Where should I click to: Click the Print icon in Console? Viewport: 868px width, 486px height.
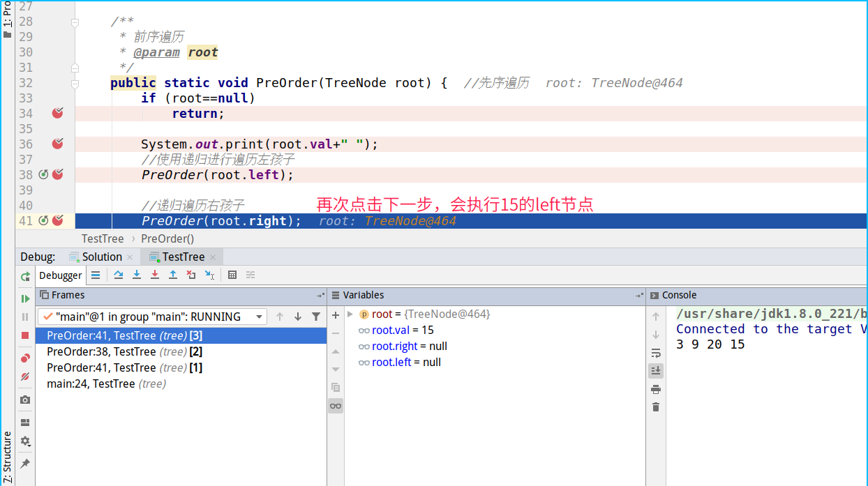pyautogui.click(x=656, y=389)
